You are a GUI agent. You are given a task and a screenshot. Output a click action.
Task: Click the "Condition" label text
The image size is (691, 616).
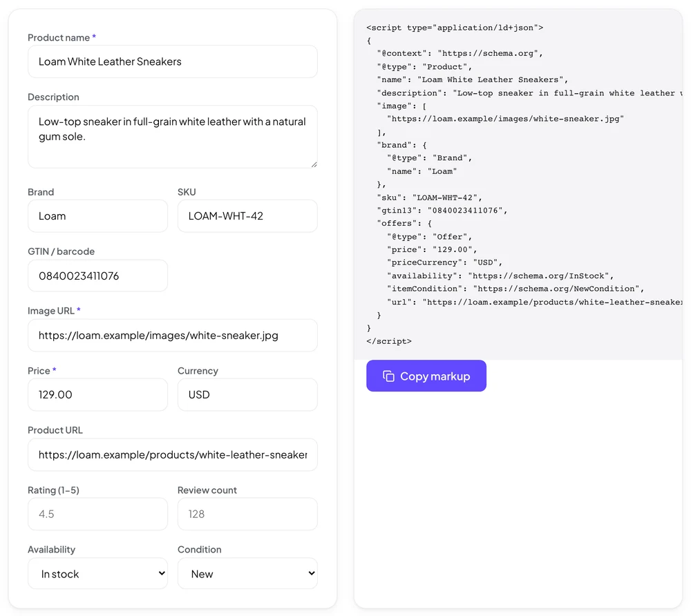(x=199, y=550)
